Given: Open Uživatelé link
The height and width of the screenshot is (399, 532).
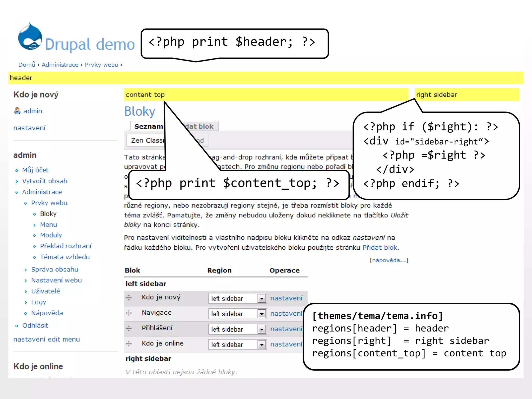Looking at the screenshot, I should pyautogui.click(x=45, y=291).
